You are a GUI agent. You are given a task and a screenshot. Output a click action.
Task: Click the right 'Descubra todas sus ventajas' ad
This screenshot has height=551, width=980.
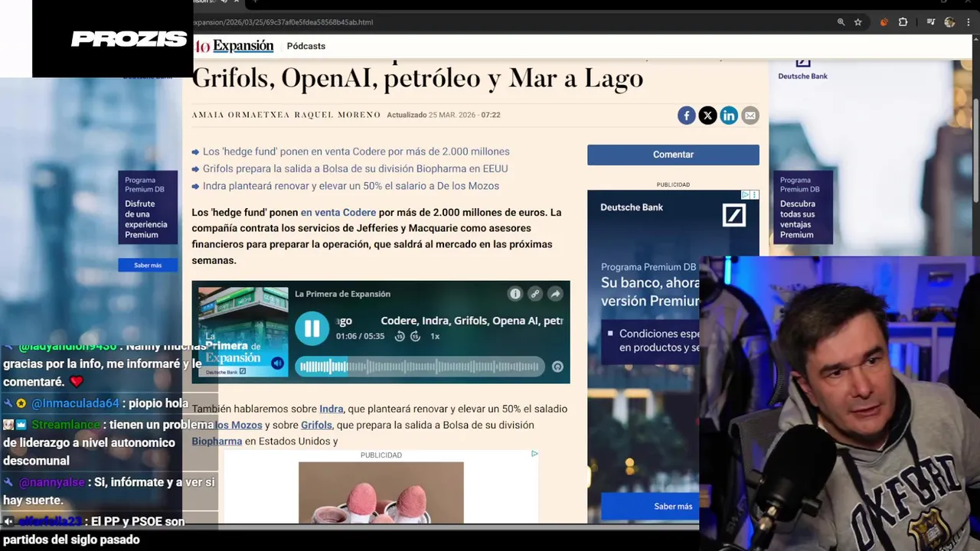pos(802,208)
